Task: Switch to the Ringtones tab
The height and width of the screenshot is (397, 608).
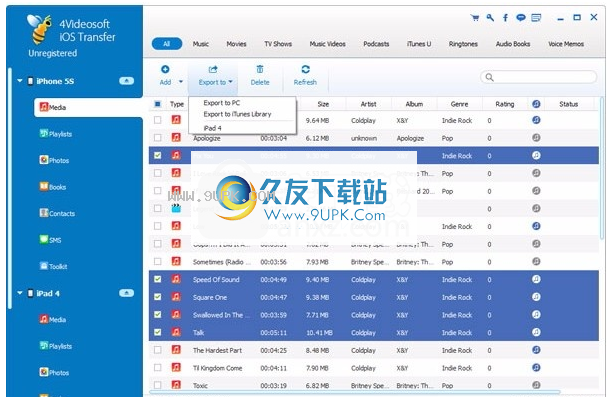Action: tap(463, 44)
